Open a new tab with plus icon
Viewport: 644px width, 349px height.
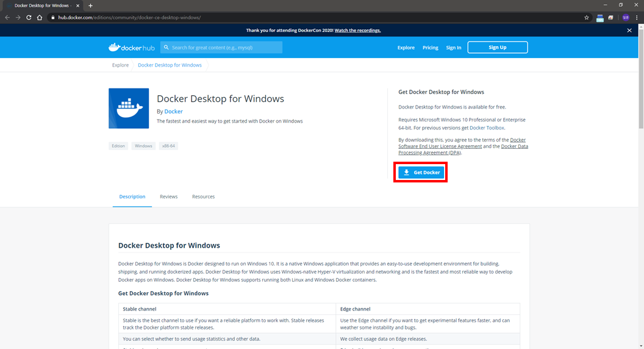pyautogui.click(x=90, y=5)
